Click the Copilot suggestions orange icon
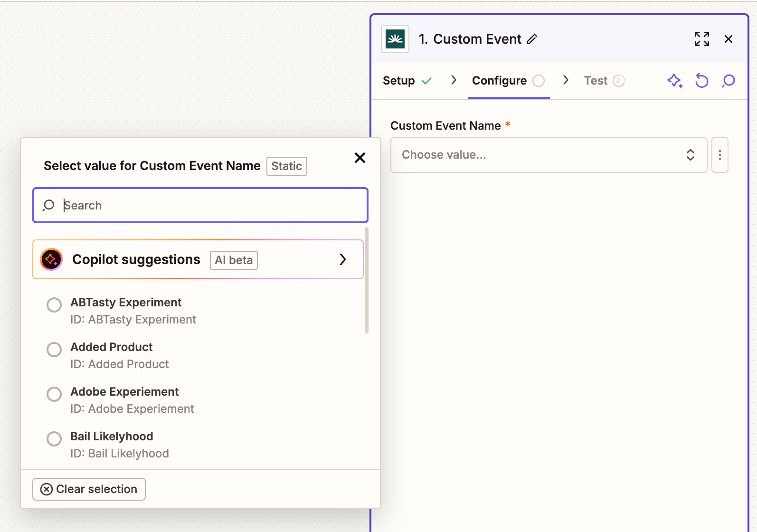The width and height of the screenshot is (757, 532). (x=51, y=259)
